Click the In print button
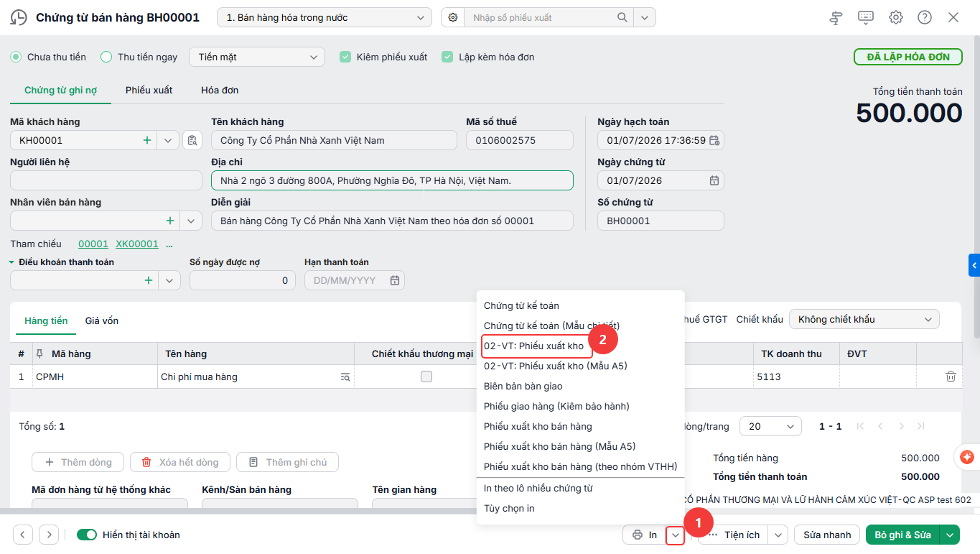Image resolution: width=980 pixels, height=554 pixels. click(x=645, y=535)
